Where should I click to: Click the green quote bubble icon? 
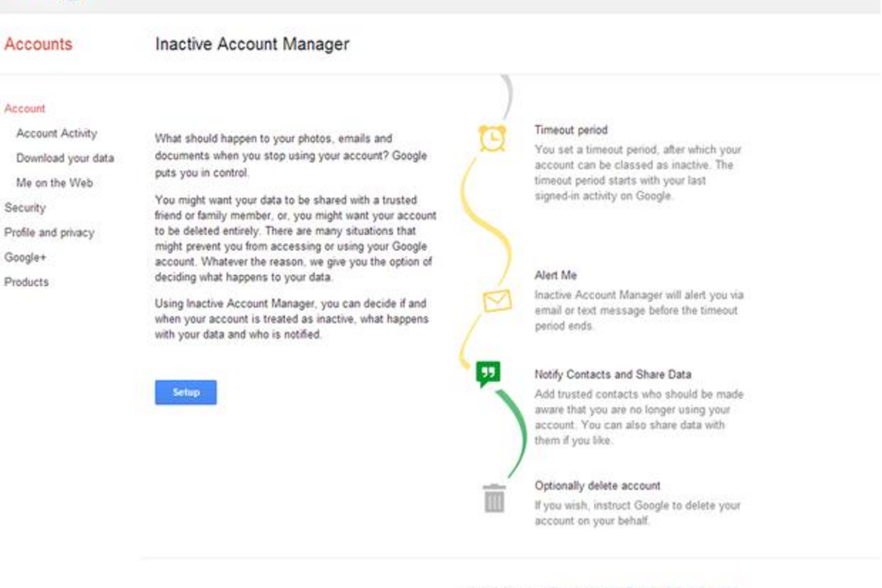[488, 373]
